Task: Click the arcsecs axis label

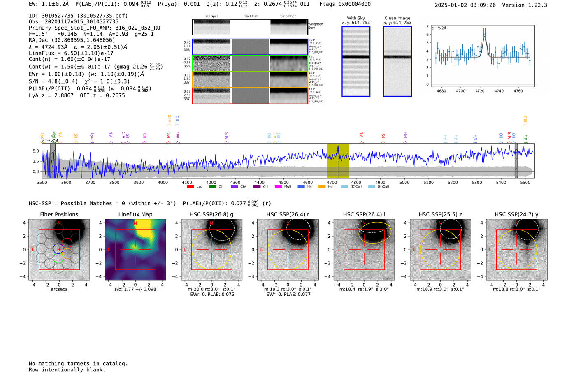Action: (x=59, y=289)
